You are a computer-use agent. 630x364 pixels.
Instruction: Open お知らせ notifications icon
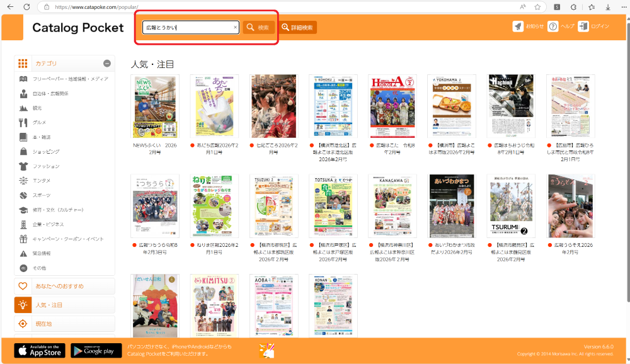coord(518,26)
